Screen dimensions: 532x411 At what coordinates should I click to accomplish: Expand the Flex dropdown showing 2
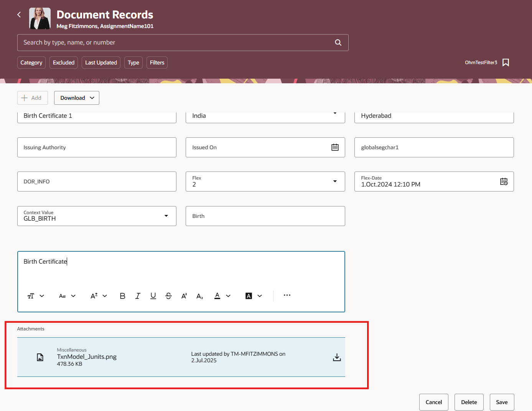pyautogui.click(x=335, y=181)
